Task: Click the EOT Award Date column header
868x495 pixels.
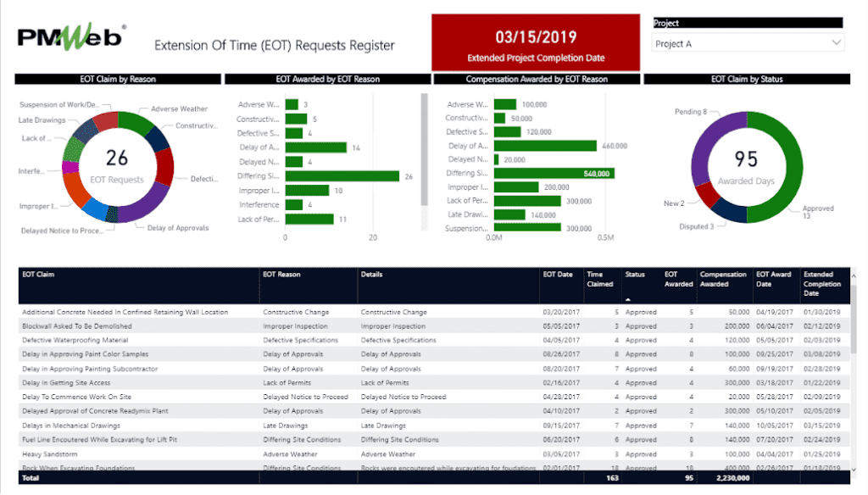Action: (x=773, y=279)
